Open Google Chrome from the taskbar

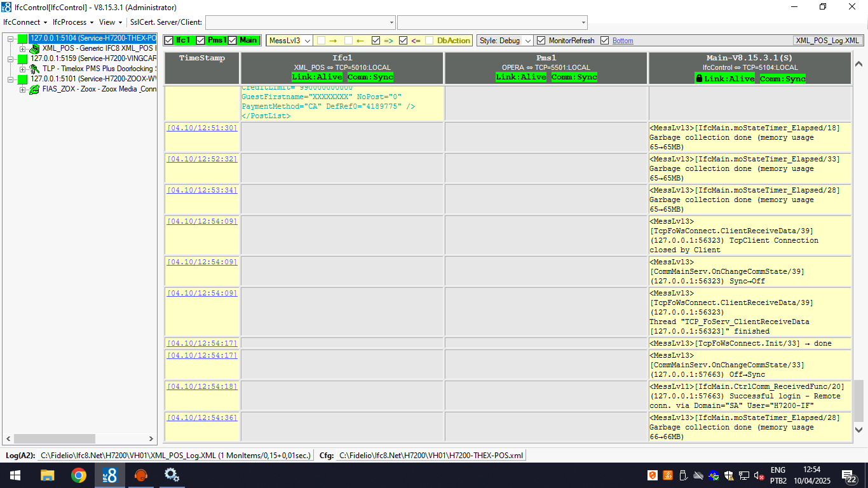[79, 475]
